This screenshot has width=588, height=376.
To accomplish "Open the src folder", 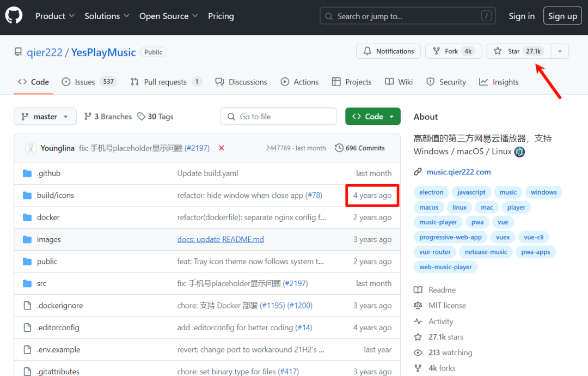I will pyautogui.click(x=41, y=284).
